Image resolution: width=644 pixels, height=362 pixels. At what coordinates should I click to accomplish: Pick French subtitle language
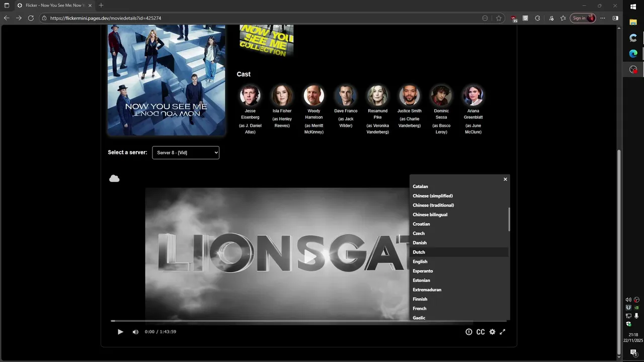click(459, 309)
